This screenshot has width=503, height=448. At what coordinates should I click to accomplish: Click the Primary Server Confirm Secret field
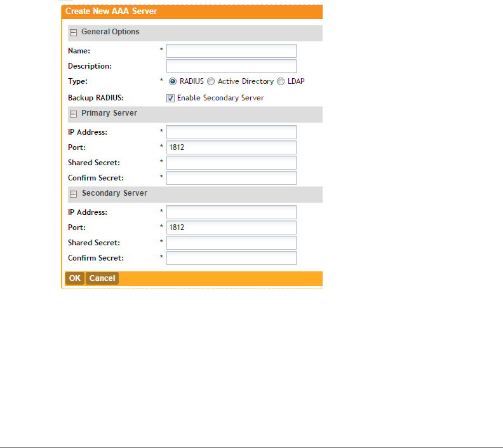click(x=231, y=178)
